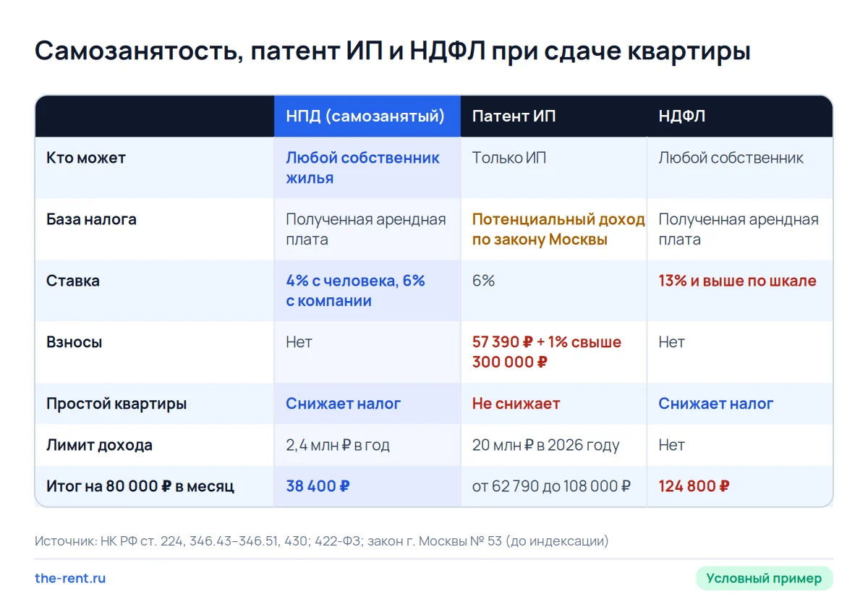Click the 'Кто может' row label
This screenshot has width=868, height=615.
pyautogui.click(x=86, y=158)
